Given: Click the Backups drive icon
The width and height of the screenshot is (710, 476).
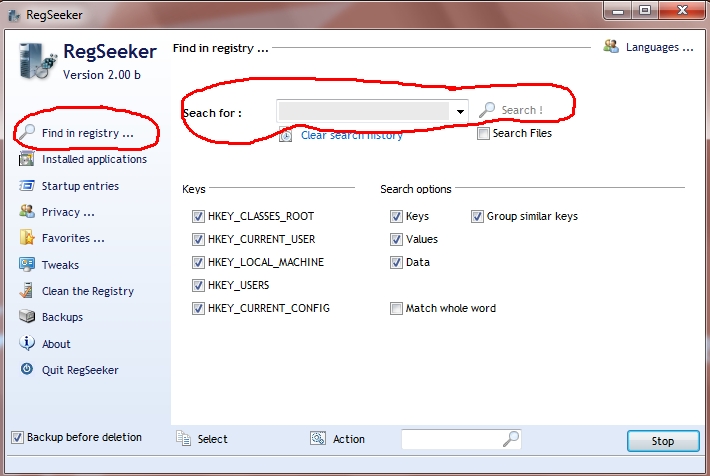Looking at the screenshot, I should (27, 316).
